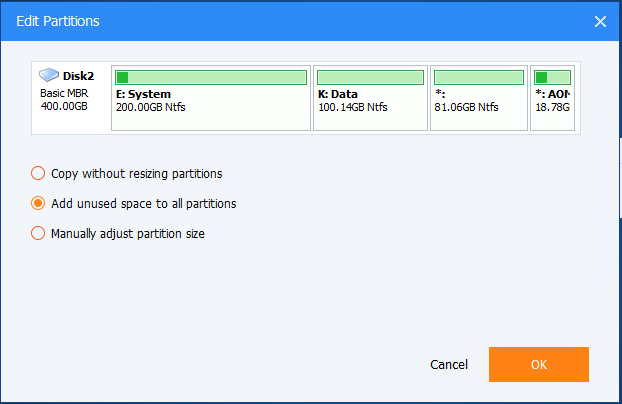Viewport: 622px width, 404px height.
Task: Click the E: System usage bar
Action: (x=211, y=77)
